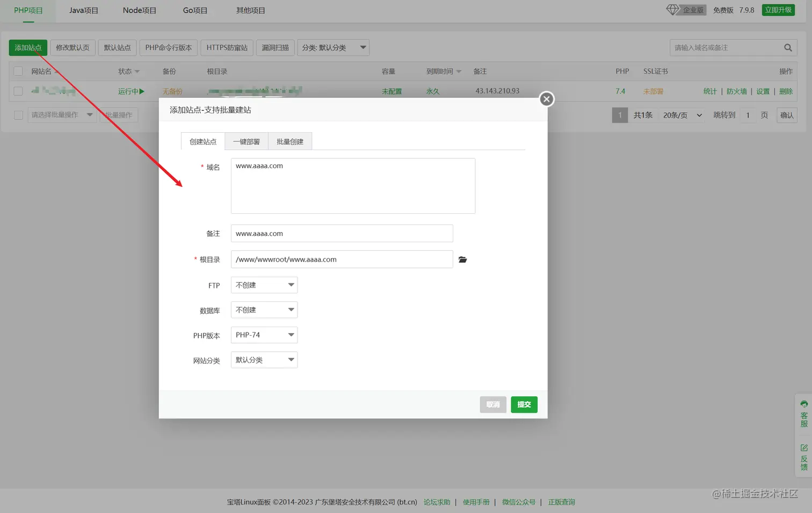Click the 未配置 capacity link
Screen dimensions: 812x513
392,91
